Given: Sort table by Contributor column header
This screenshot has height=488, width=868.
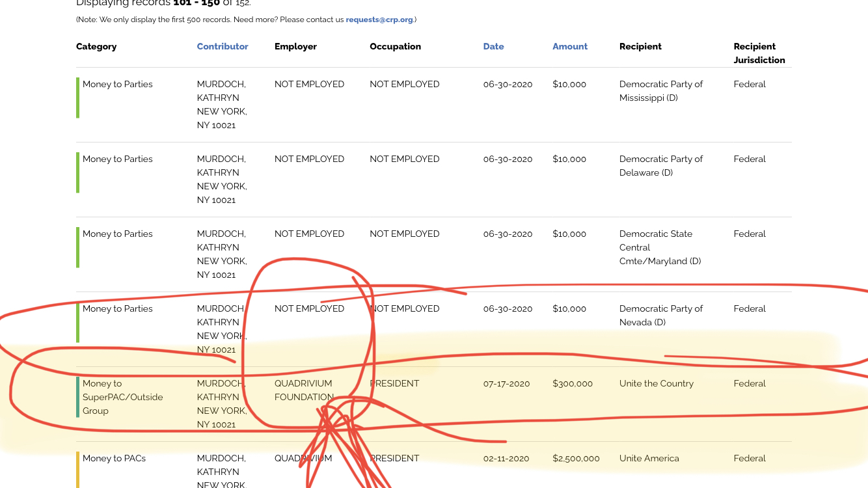Looking at the screenshot, I should pyautogui.click(x=223, y=46).
